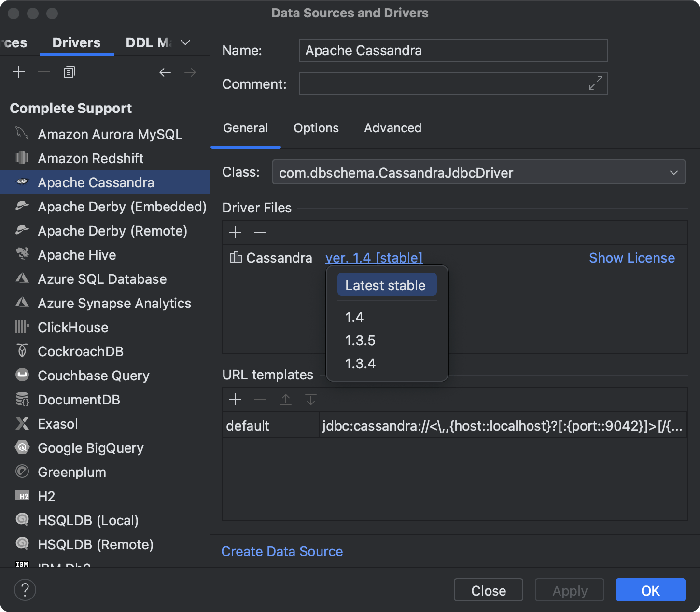Image resolution: width=700 pixels, height=612 pixels.
Task: Expand the DDL Mappings tab chevron
Action: pos(184,42)
